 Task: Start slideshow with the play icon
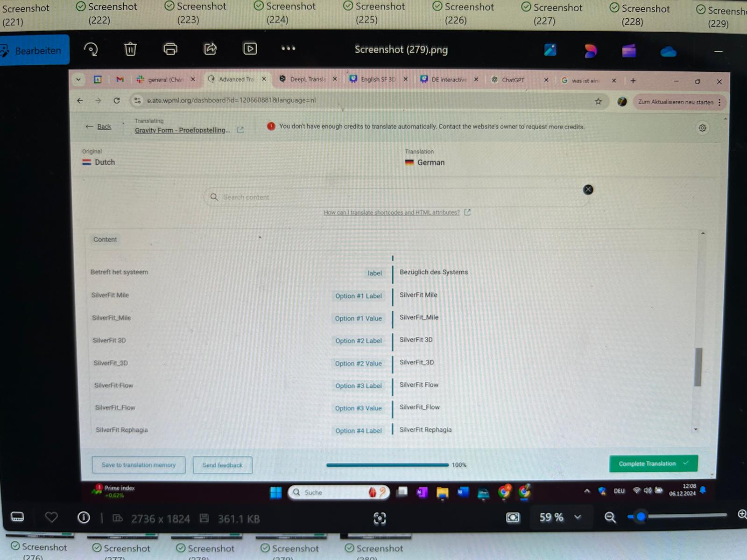250,49
